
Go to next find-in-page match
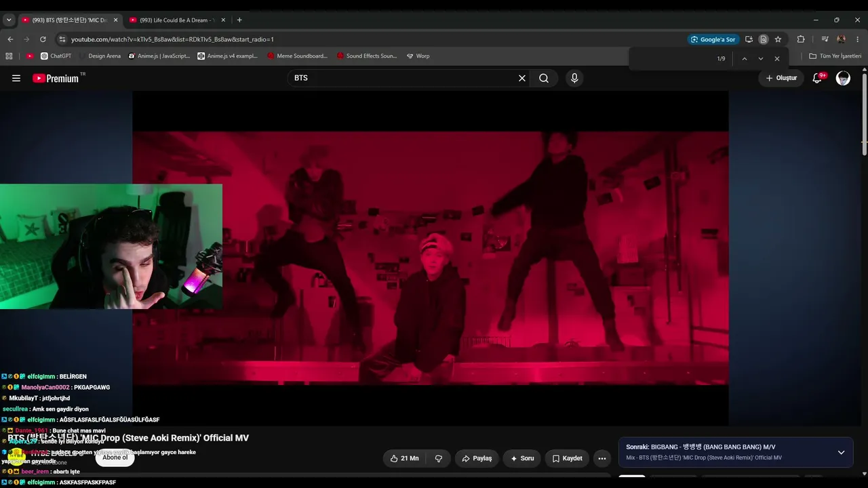pyautogui.click(x=760, y=59)
